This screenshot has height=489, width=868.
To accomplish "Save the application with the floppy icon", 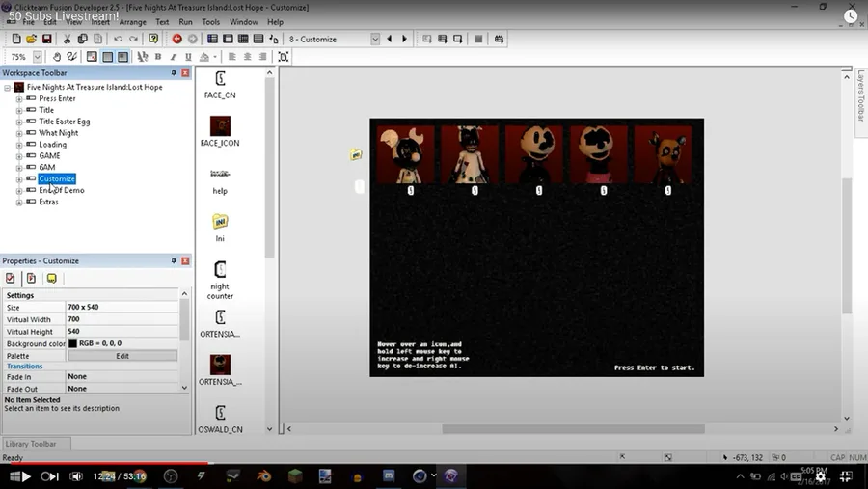I will click(x=47, y=39).
